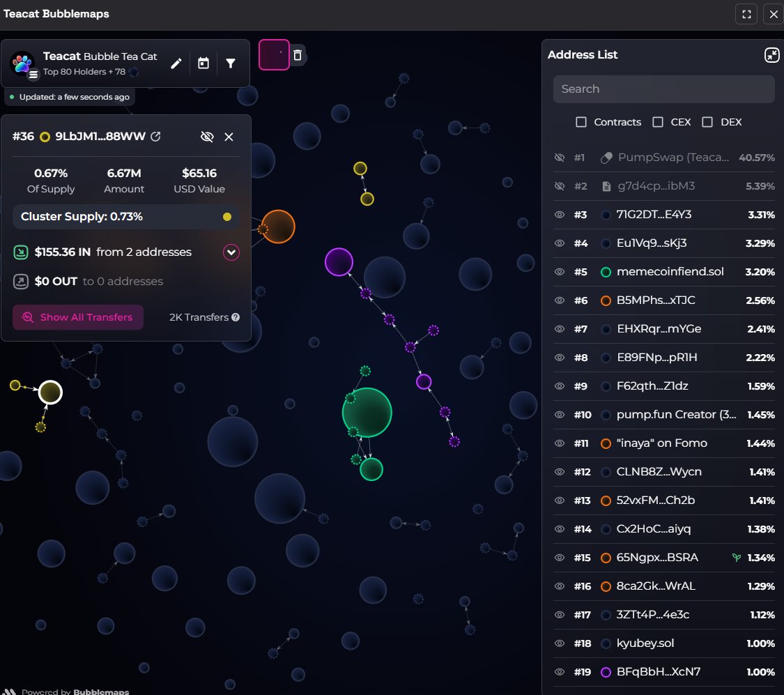Enable the CEX checkbox
784x695 pixels.
pos(657,122)
